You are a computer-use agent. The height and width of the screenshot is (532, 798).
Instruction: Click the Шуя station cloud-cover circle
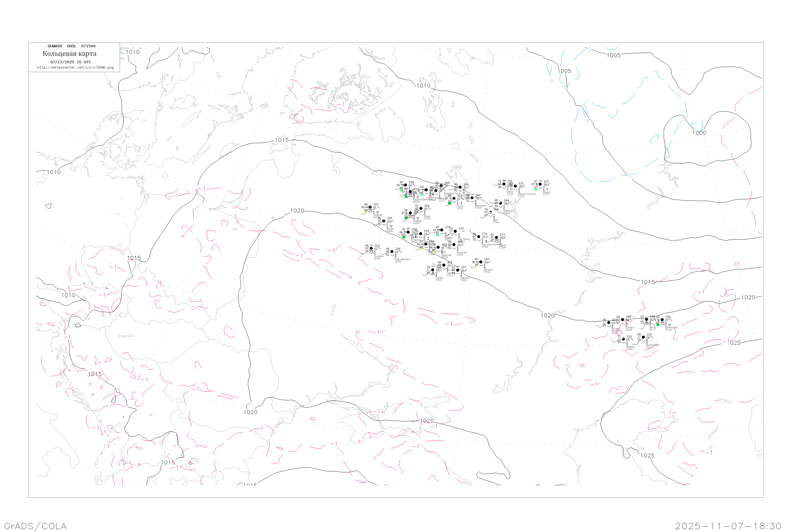pyautogui.click(x=490, y=212)
